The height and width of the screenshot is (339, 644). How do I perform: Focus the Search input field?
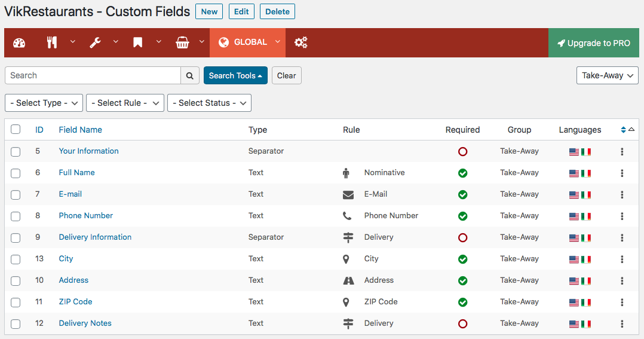point(93,75)
